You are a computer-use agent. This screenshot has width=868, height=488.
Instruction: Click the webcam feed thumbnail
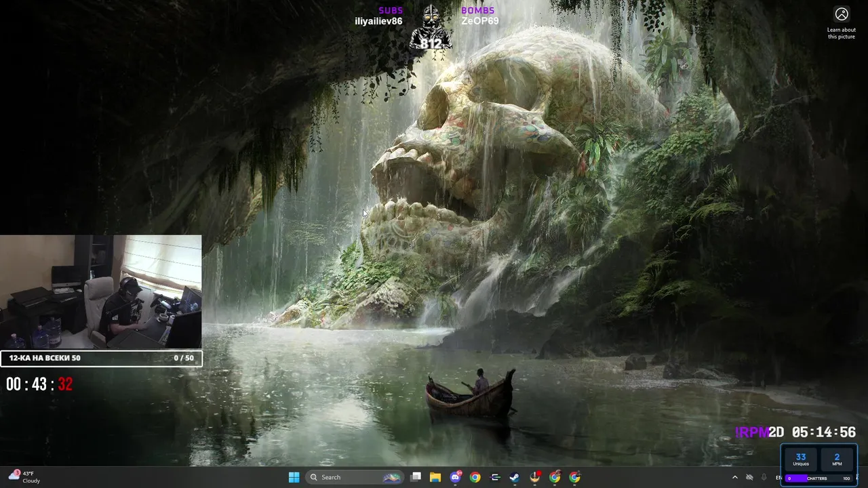[x=100, y=292]
